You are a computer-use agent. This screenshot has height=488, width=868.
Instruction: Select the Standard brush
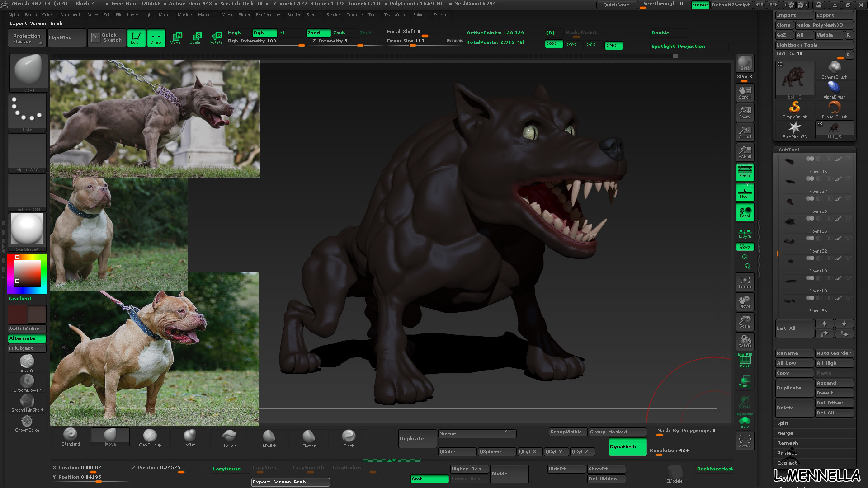(x=71, y=437)
